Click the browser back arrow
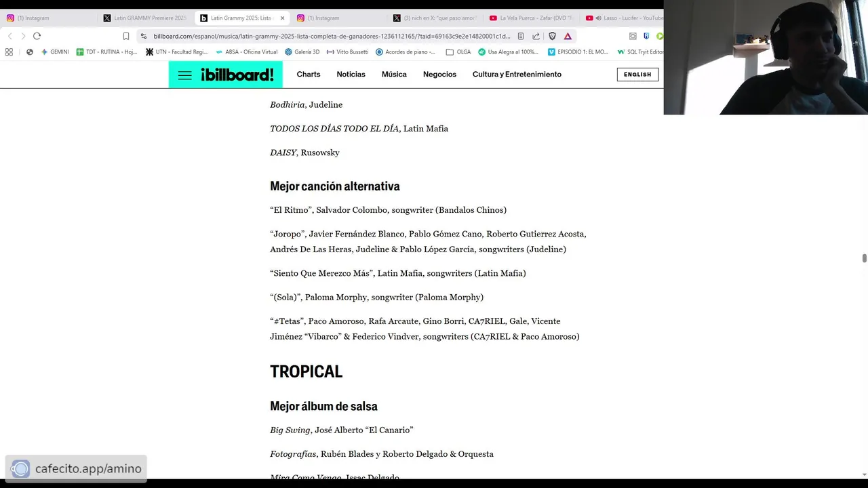 tap(9, 36)
